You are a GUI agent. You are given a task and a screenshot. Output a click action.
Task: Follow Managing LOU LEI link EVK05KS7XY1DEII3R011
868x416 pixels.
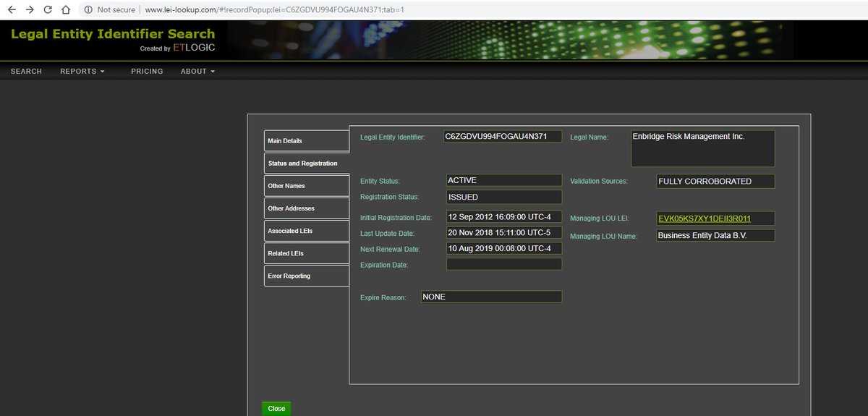(x=705, y=218)
